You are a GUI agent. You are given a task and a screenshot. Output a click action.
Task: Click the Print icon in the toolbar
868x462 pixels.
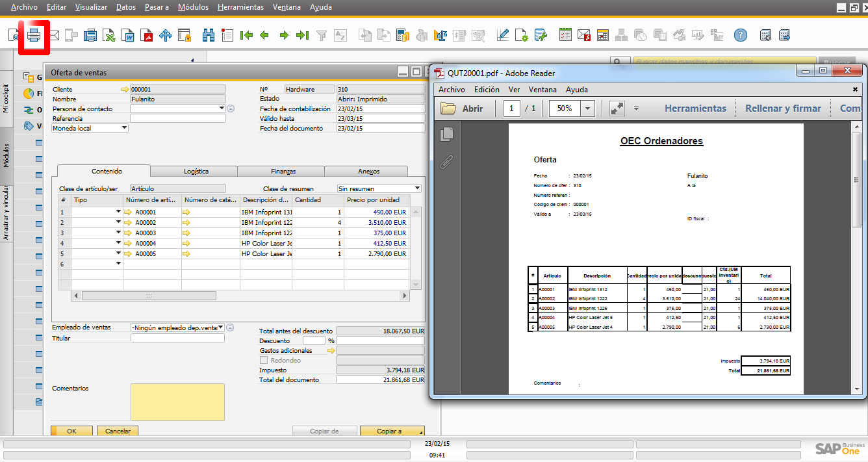pyautogui.click(x=34, y=35)
